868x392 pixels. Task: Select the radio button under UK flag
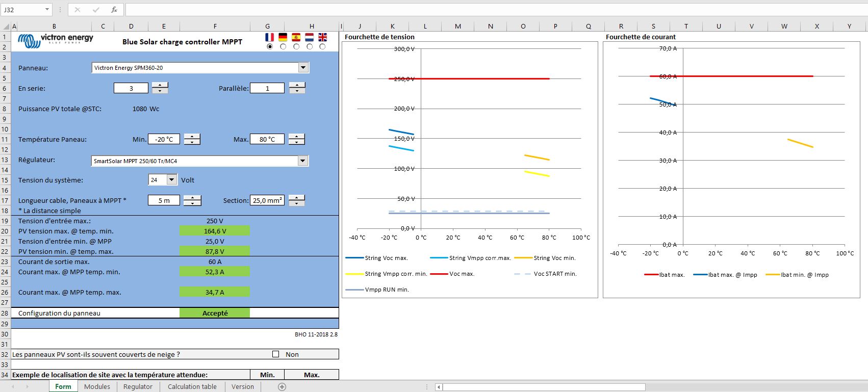pos(322,46)
